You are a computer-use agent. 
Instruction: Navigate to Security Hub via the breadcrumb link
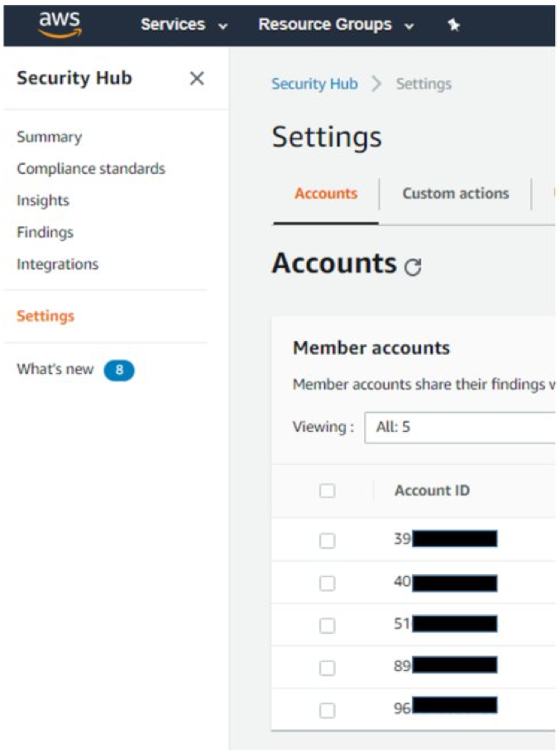point(314,84)
